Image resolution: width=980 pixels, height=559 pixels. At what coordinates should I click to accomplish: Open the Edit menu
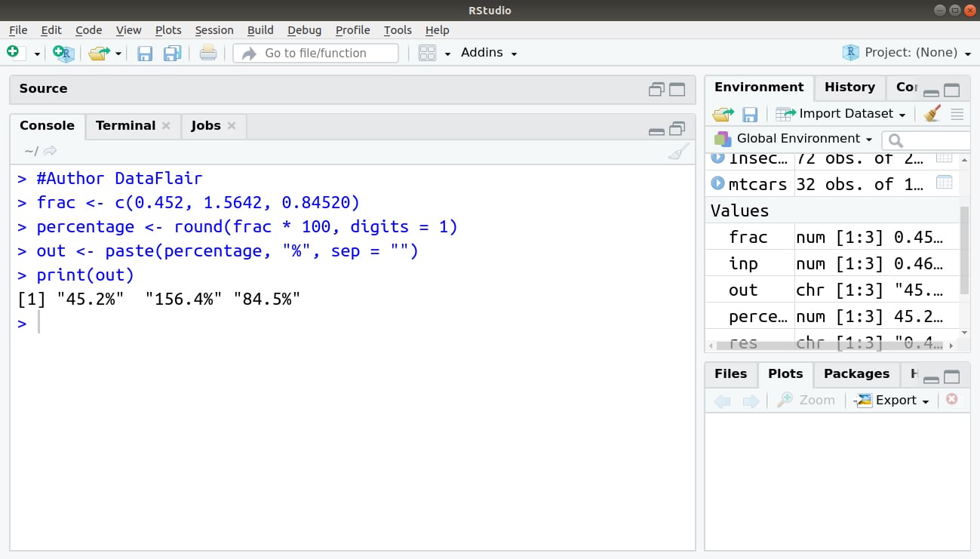point(51,30)
